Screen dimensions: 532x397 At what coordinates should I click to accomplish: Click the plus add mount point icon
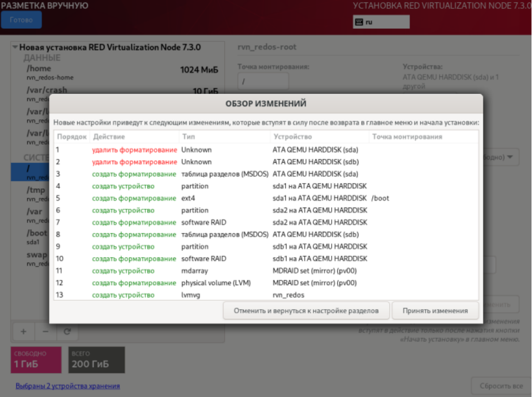(x=24, y=332)
